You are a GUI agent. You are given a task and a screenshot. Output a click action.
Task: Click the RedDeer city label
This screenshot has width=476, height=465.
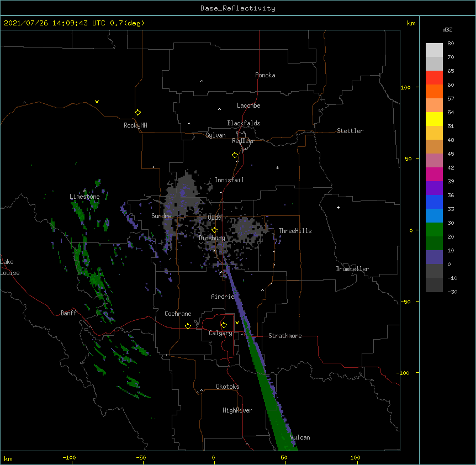pyautogui.click(x=243, y=141)
